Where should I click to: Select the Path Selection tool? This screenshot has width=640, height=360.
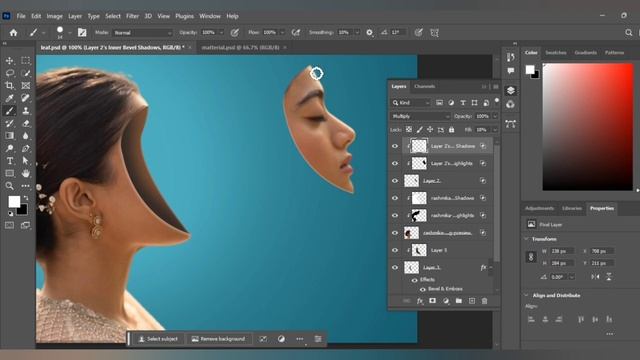pyautogui.click(x=25, y=161)
